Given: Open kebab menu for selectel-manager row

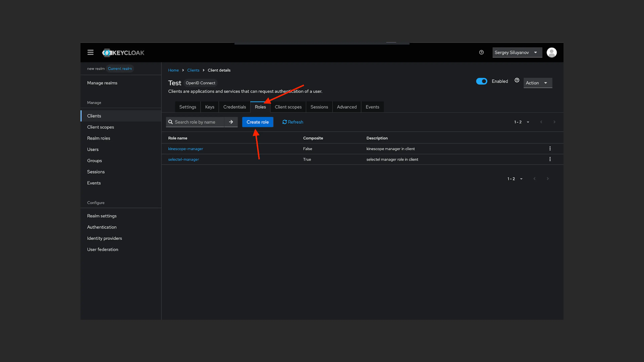Looking at the screenshot, I should point(550,159).
